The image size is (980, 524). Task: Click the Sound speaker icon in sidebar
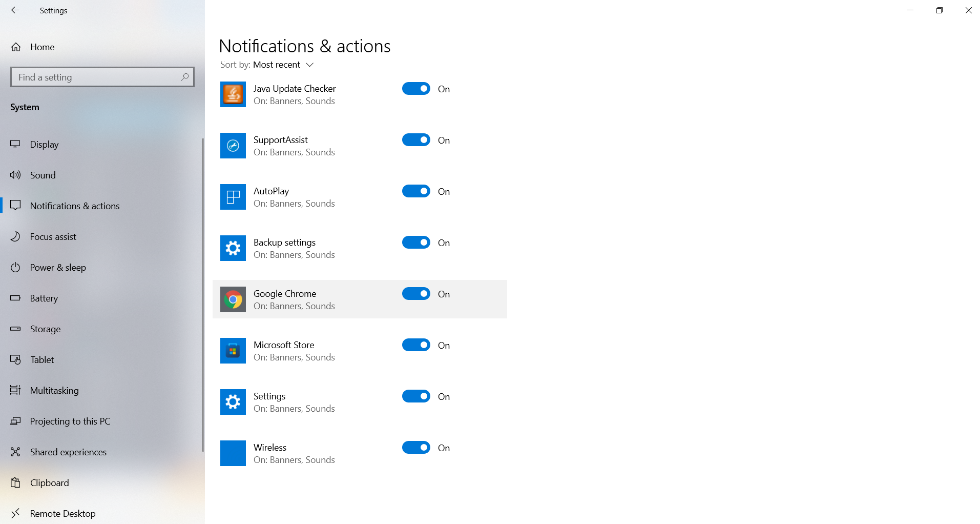[x=15, y=175]
